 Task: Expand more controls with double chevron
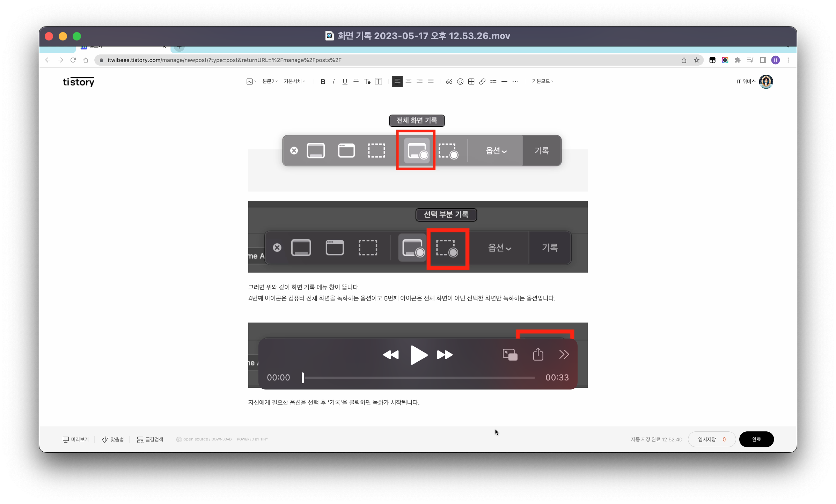coord(564,355)
